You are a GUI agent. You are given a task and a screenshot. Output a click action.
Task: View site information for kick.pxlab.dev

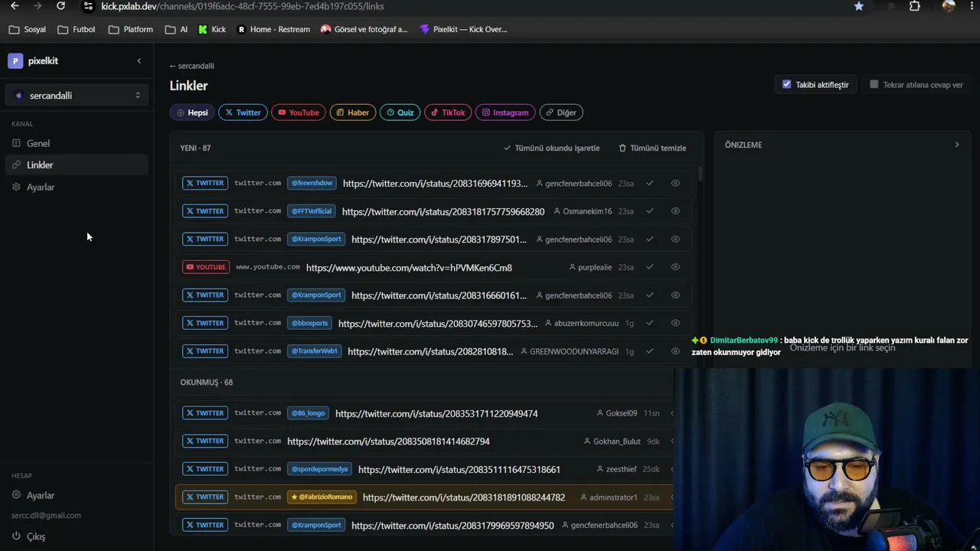(88, 6)
